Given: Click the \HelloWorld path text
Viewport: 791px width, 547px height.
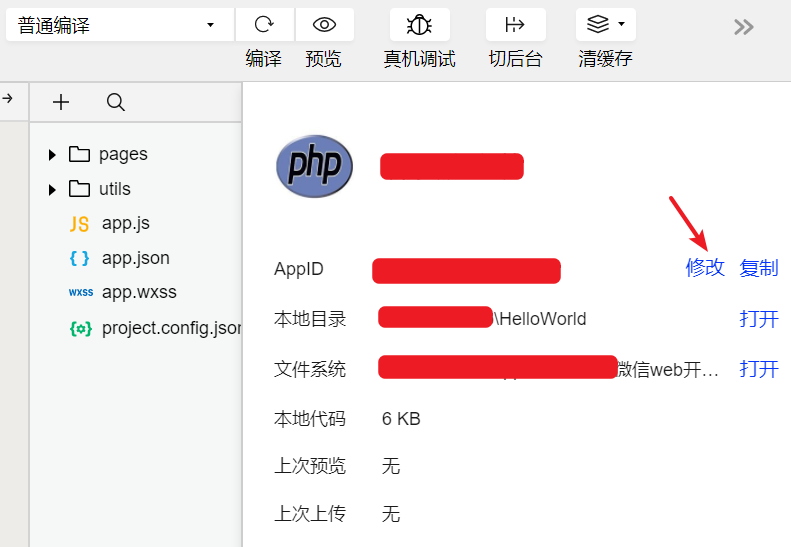Looking at the screenshot, I should (540, 319).
